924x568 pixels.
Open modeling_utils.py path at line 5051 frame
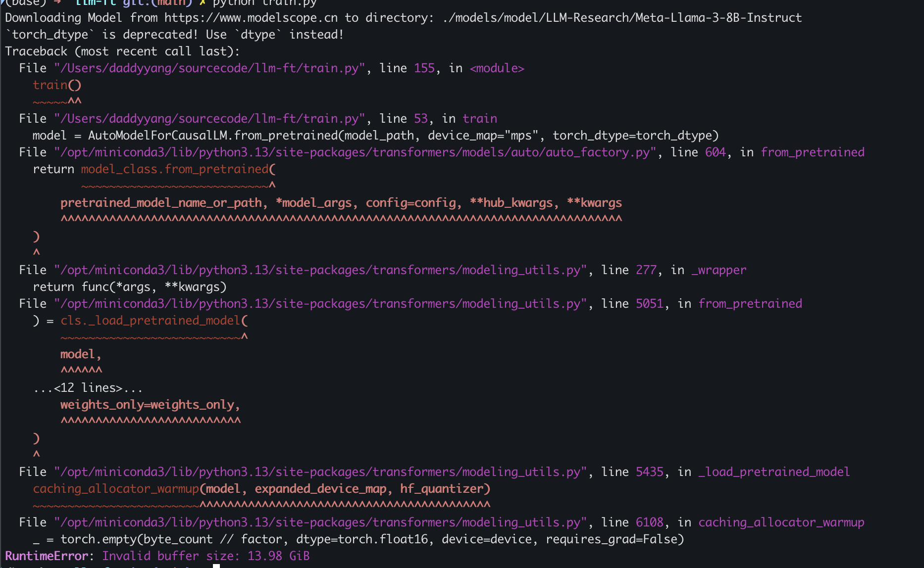[320, 304]
